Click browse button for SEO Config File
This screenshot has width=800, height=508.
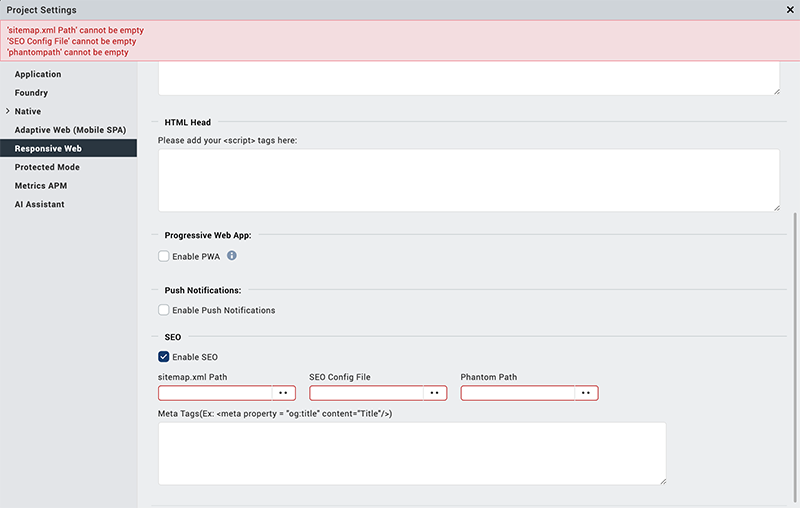pyautogui.click(x=434, y=393)
